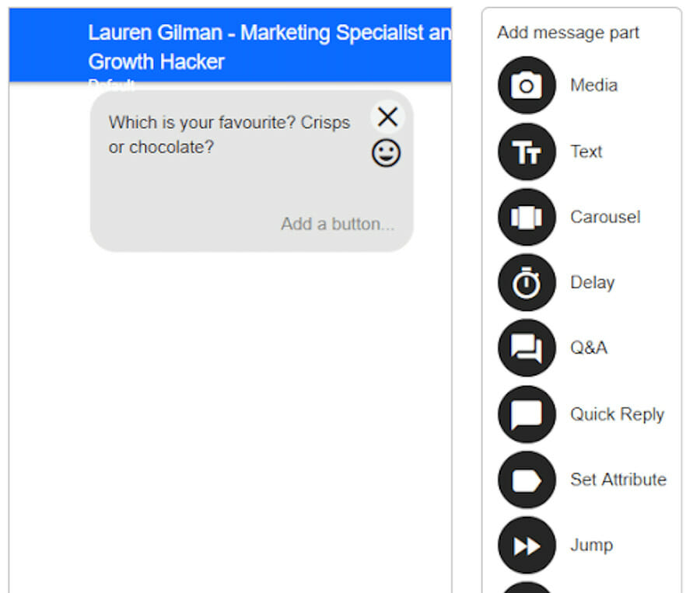The height and width of the screenshot is (593, 700).
Task: Click the 'Quick Reply' label
Action: click(617, 414)
